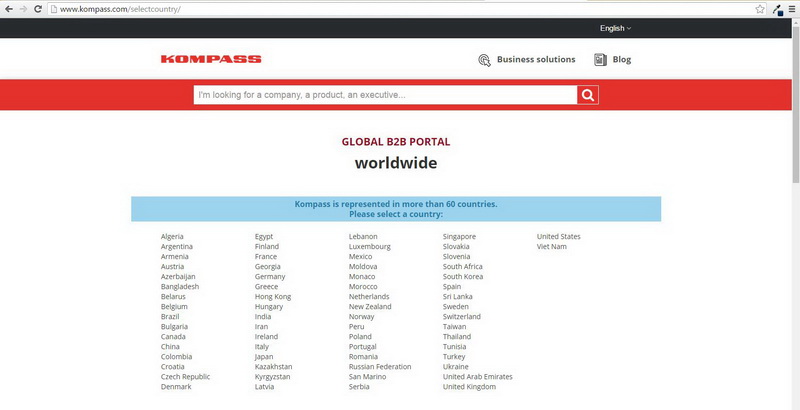Pick Sri Lanka

(x=458, y=297)
